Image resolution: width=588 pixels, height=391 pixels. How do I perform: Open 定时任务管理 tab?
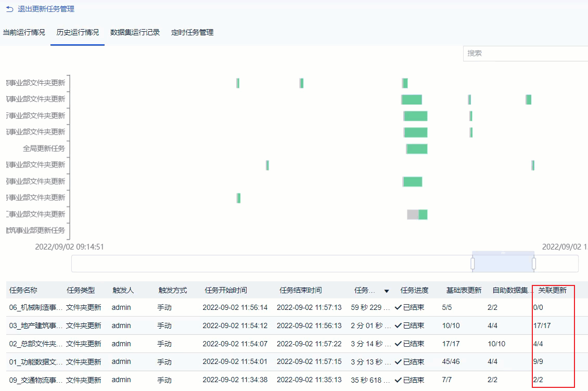193,32
